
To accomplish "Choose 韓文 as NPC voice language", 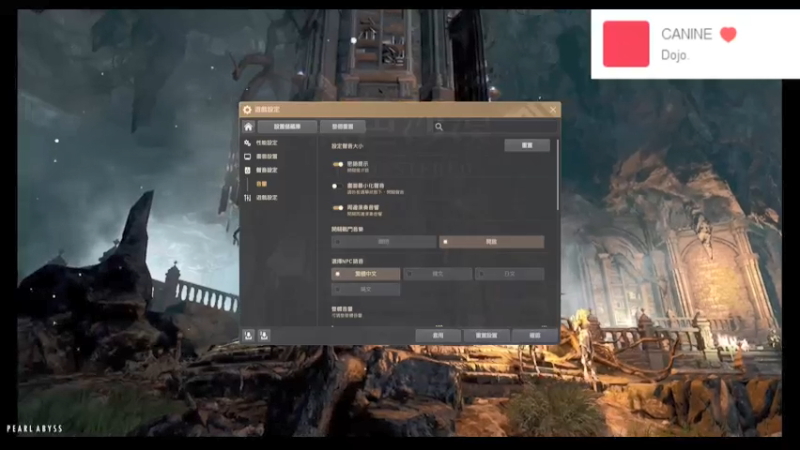I will [437, 274].
